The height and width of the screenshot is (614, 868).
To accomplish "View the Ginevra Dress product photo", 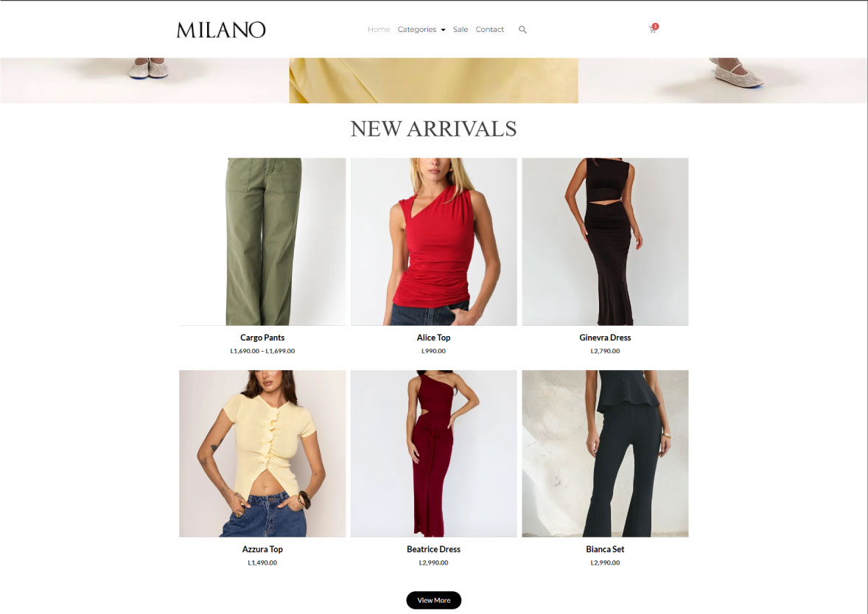I will coord(605,241).
